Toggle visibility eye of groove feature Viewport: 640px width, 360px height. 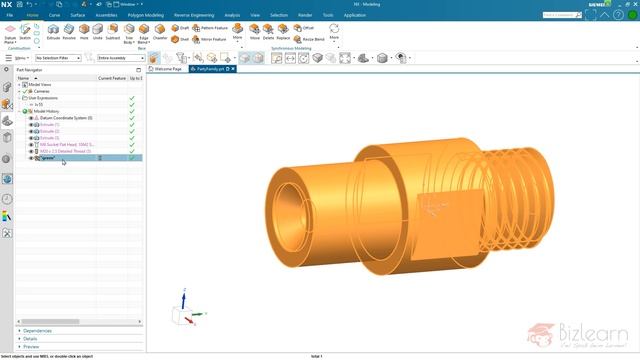(31, 158)
